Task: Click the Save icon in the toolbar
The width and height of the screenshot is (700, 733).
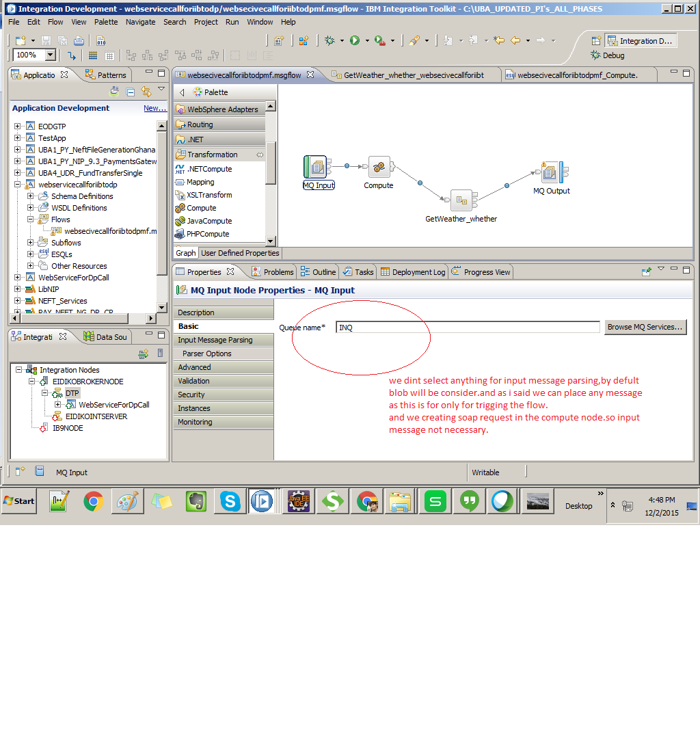Action: point(46,40)
